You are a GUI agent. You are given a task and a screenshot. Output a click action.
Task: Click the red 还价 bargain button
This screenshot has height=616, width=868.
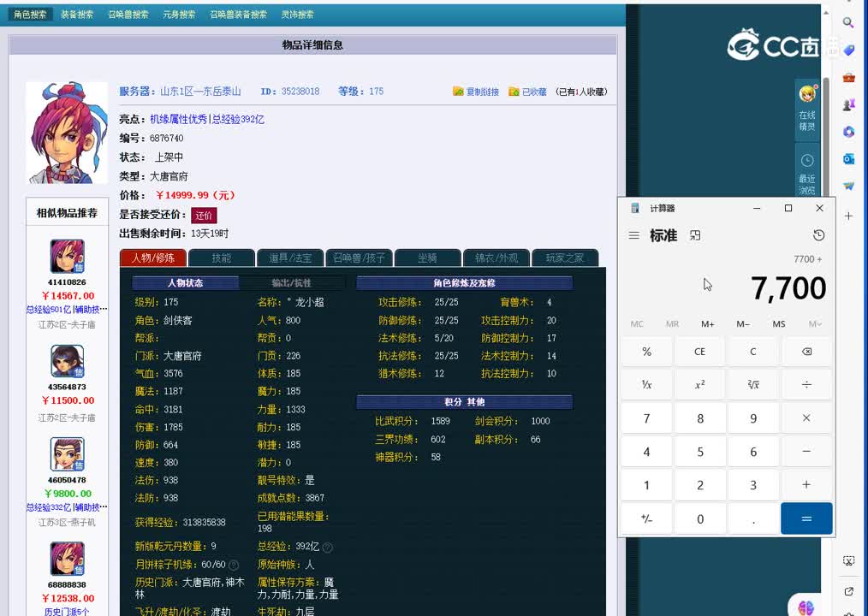click(204, 216)
